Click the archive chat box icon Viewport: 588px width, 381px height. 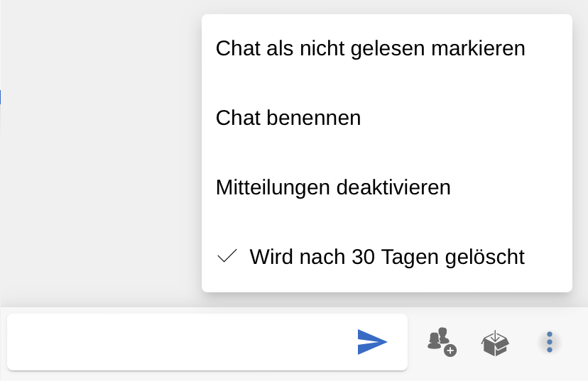point(495,343)
